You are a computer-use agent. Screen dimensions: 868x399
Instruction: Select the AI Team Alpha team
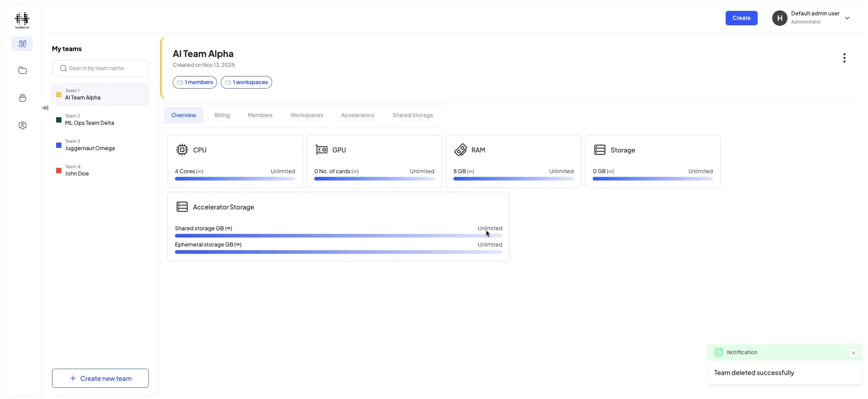point(100,95)
